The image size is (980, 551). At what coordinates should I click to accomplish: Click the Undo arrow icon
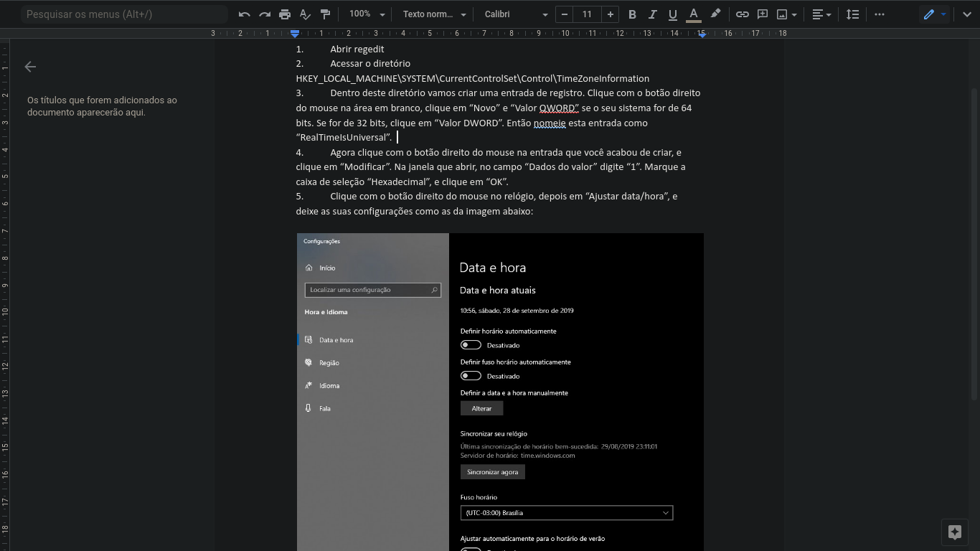coord(244,14)
